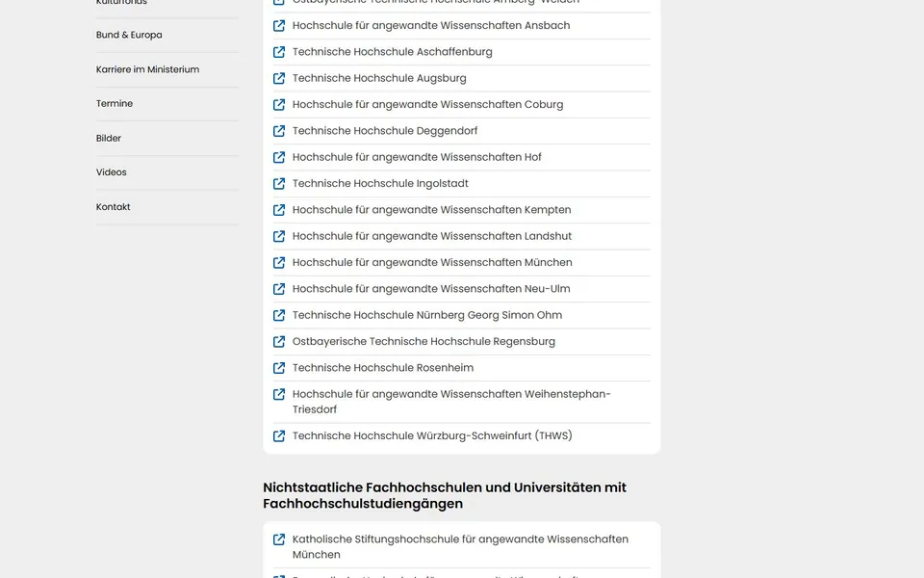The width and height of the screenshot is (924, 578).
Task: Open Karriere im Ministerium sidebar item
Action: tap(147, 69)
